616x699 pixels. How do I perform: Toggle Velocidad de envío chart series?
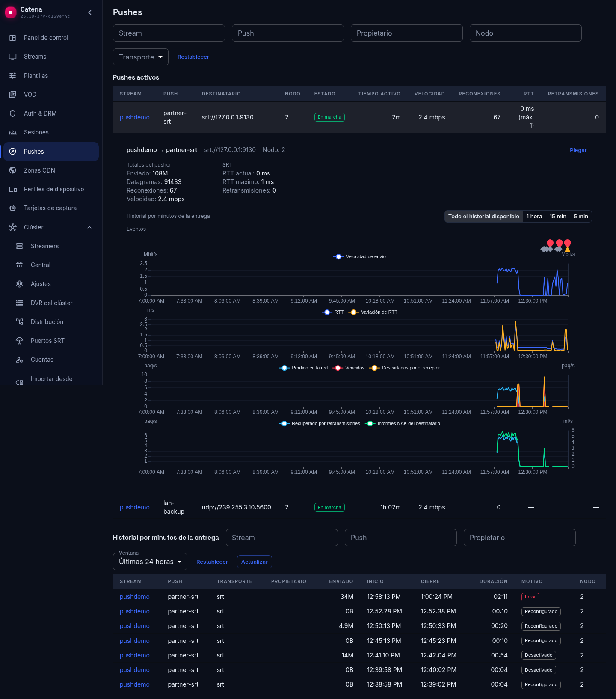click(x=360, y=256)
